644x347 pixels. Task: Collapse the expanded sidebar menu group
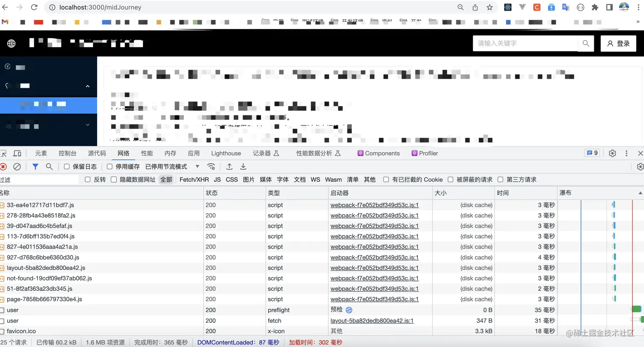tap(88, 86)
